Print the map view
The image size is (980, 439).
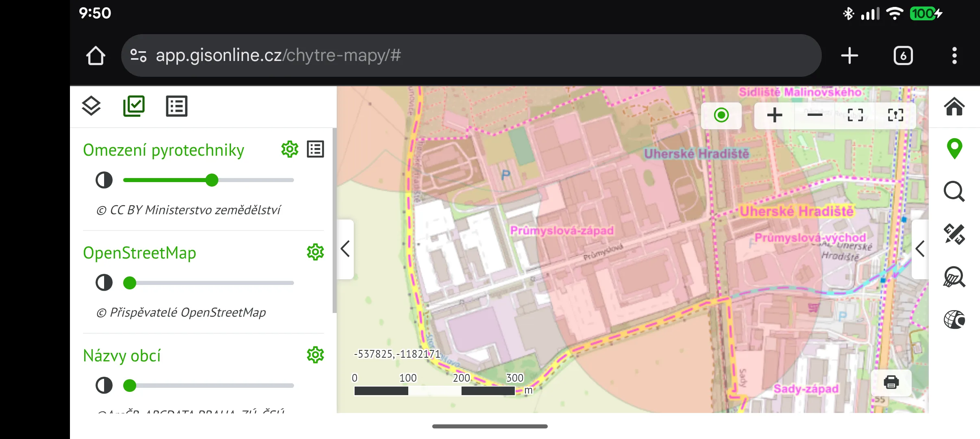[x=891, y=382]
